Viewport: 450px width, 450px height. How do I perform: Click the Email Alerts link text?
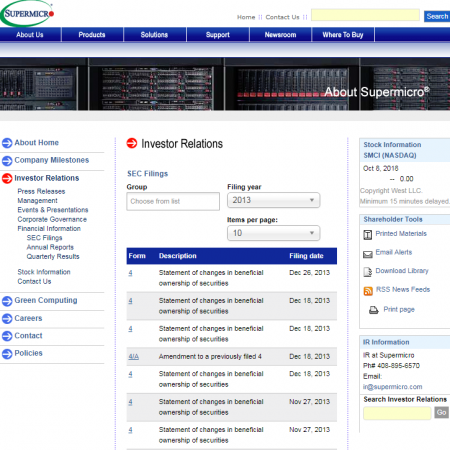[394, 252]
